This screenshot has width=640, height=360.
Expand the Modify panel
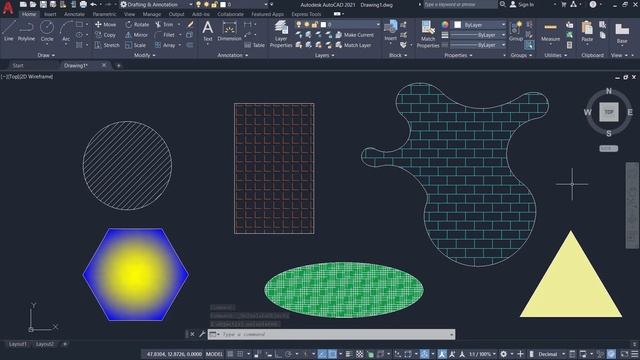coord(144,55)
